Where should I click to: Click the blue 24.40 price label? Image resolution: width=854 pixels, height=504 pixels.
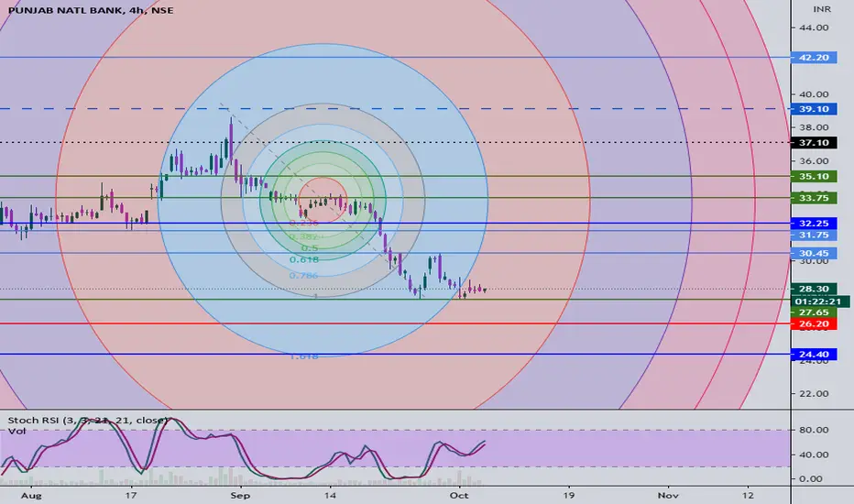(x=814, y=355)
